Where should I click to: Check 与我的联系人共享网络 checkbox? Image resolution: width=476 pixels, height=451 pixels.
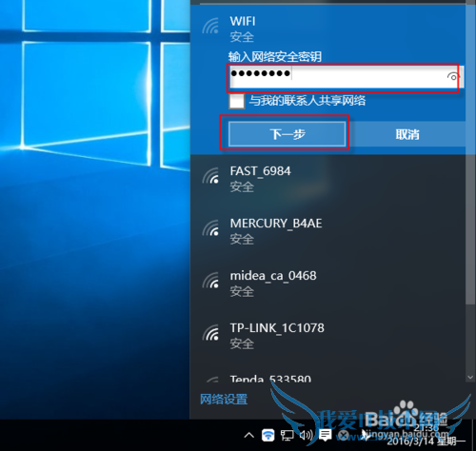click(x=237, y=101)
